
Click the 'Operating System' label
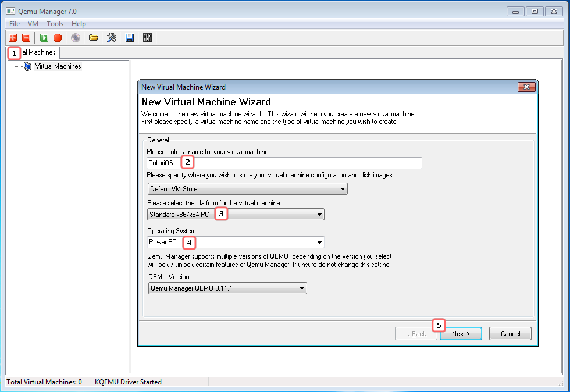click(x=171, y=231)
